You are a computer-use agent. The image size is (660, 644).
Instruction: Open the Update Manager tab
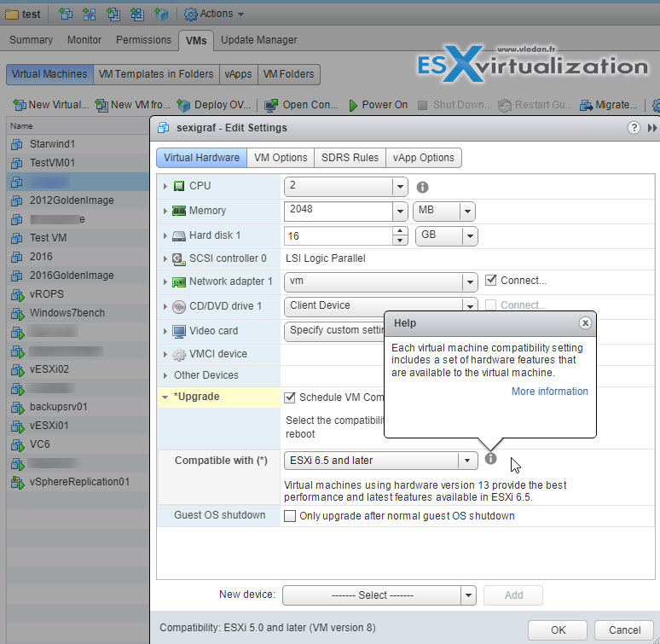tap(259, 40)
